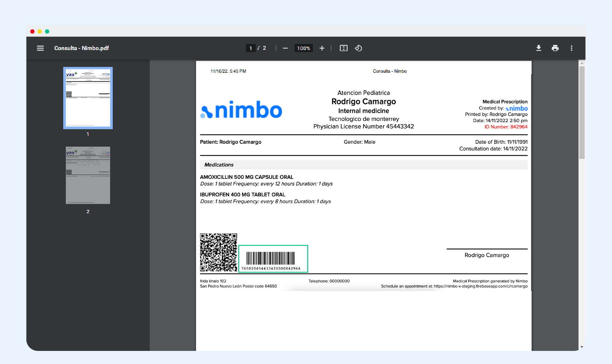Click the zoom in plus icon
This screenshot has width=612, height=364.
[x=322, y=48]
